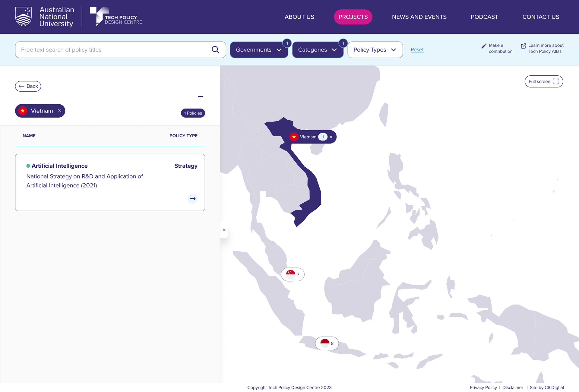Viewport: 579px width, 392px height.
Task: Open the PROJECTS menu item
Action: pos(353,17)
